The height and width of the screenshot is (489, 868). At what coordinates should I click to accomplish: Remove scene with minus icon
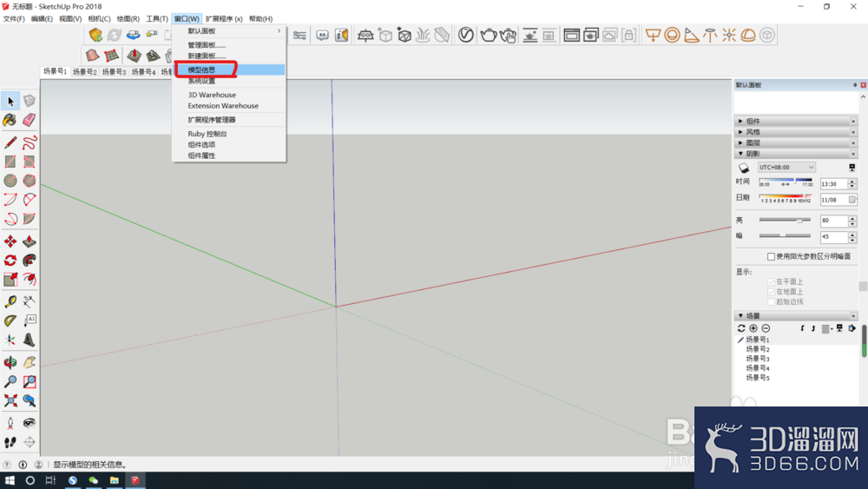click(766, 328)
